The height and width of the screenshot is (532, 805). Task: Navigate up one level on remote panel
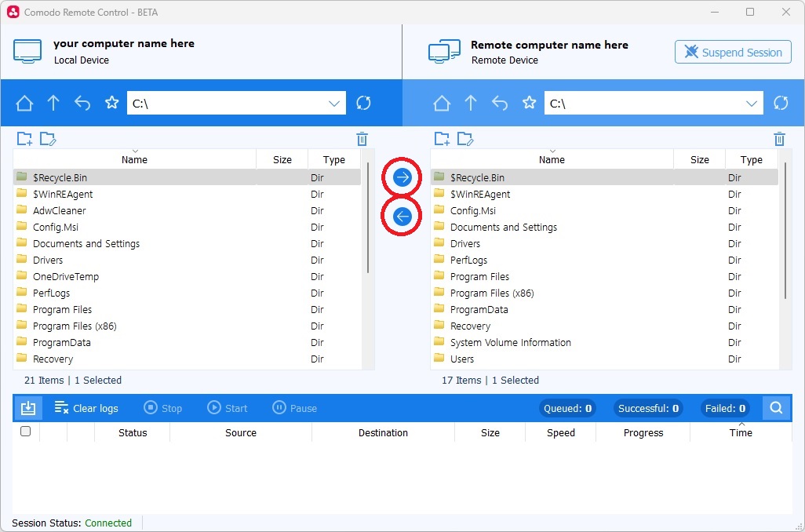471,104
